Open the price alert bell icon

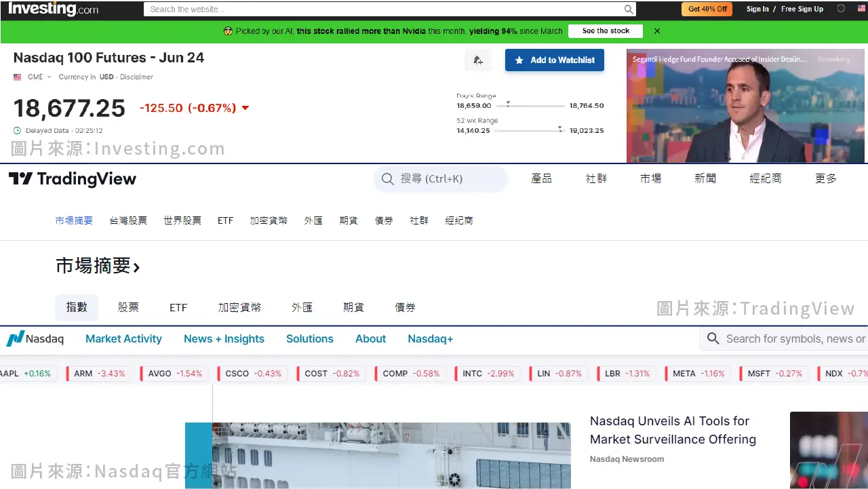tap(478, 60)
